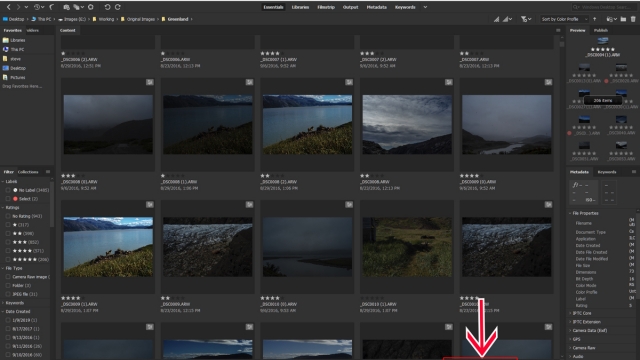Check the No Label filter
Viewport: 640px width, 360px height.
tap(8, 190)
